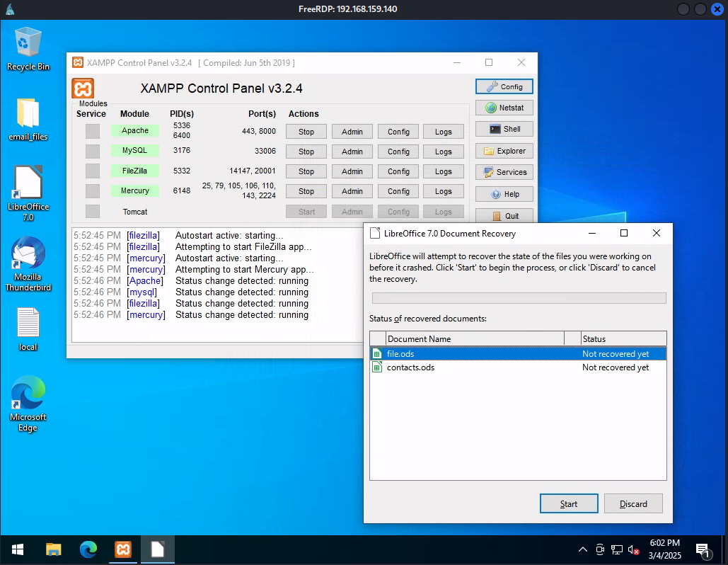Click the MySQL module label
Viewport: 728px width, 565px height.
pos(135,151)
